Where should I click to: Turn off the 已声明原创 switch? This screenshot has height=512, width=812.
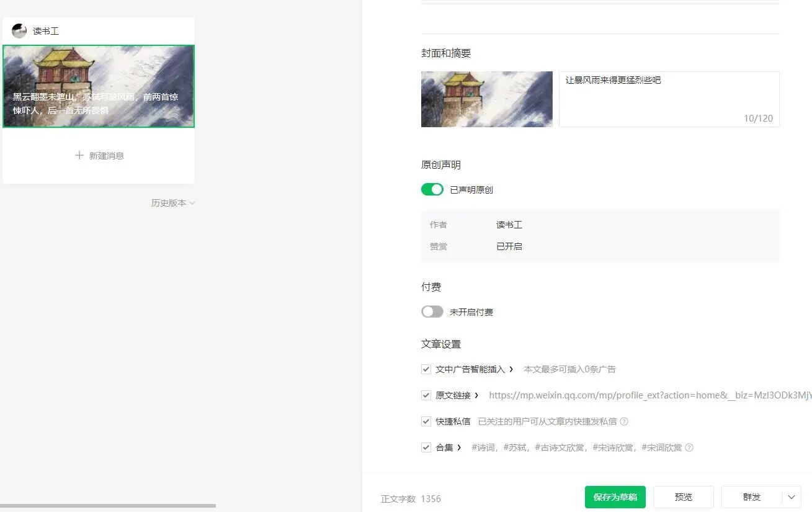[x=432, y=189]
